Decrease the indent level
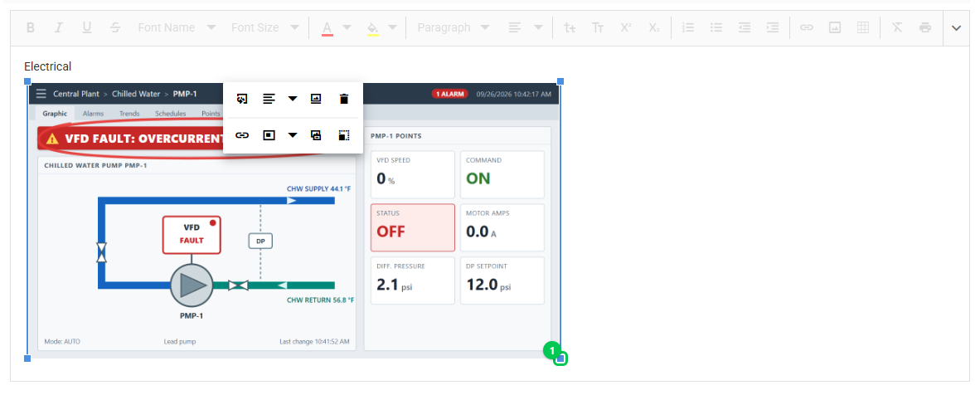Screen dimensions: 980x395 [745, 27]
